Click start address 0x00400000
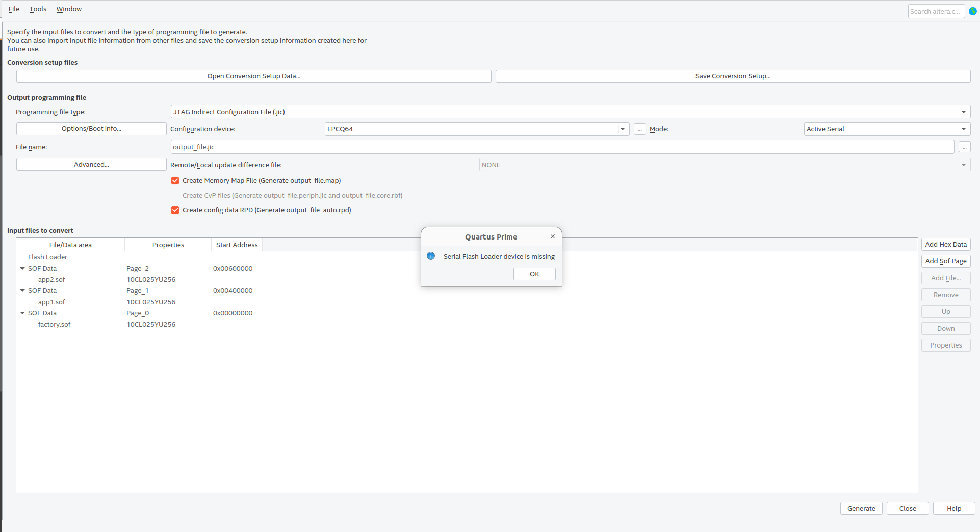The width and height of the screenshot is (980, 532). click(233, 291)
